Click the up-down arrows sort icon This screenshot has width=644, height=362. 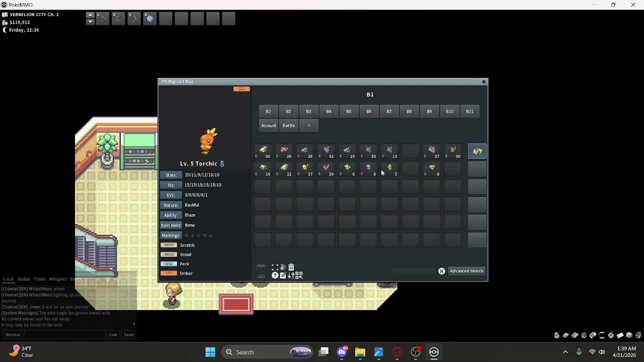tap(291, 276)
